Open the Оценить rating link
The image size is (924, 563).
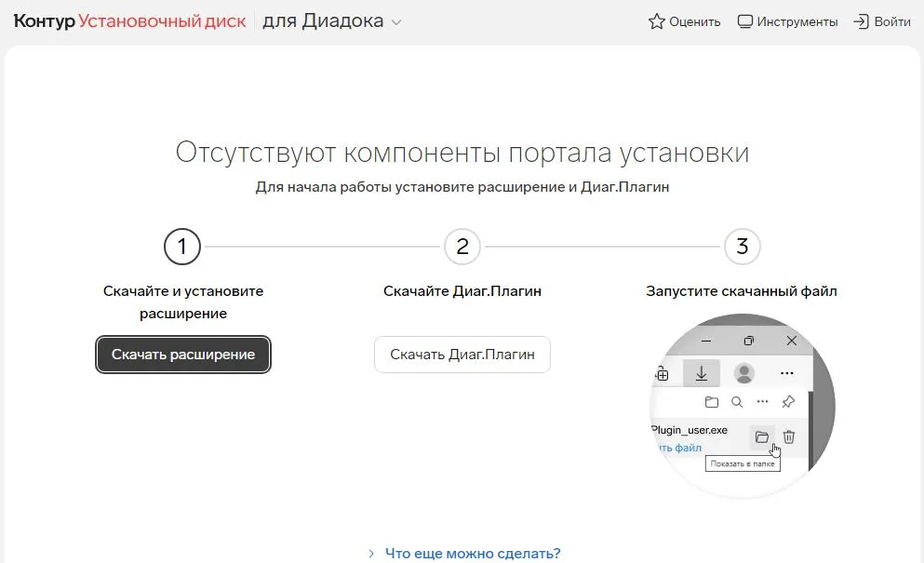[695, 21]
